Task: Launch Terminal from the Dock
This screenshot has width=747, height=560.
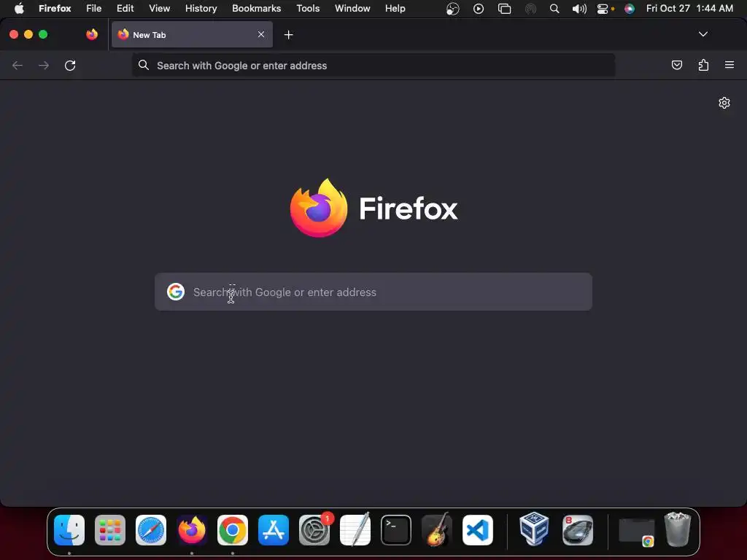Action: pos(396,530)
